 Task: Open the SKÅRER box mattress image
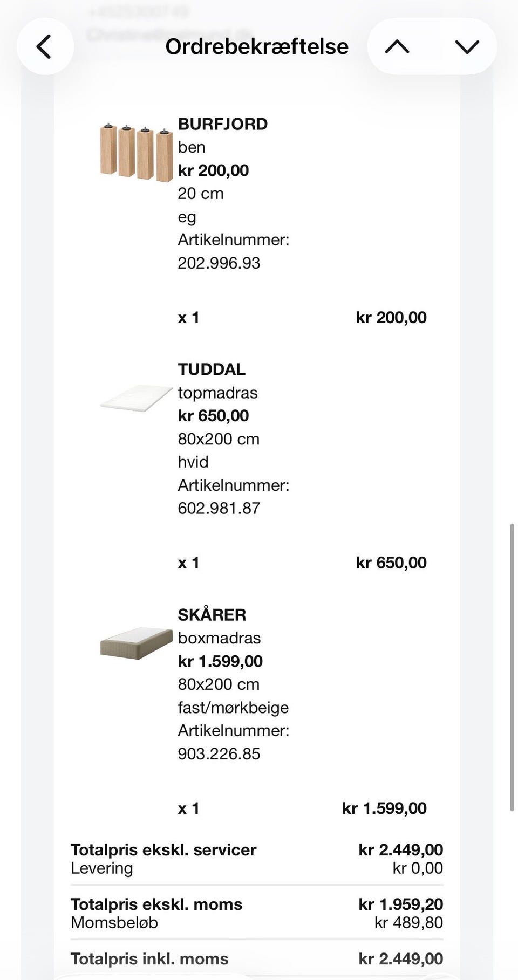point(136,643)
